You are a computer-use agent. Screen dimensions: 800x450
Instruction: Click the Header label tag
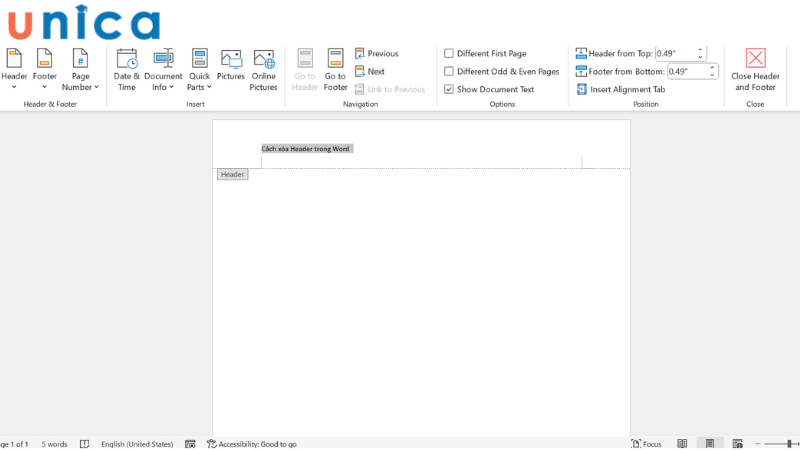click(x=233, y=174)
